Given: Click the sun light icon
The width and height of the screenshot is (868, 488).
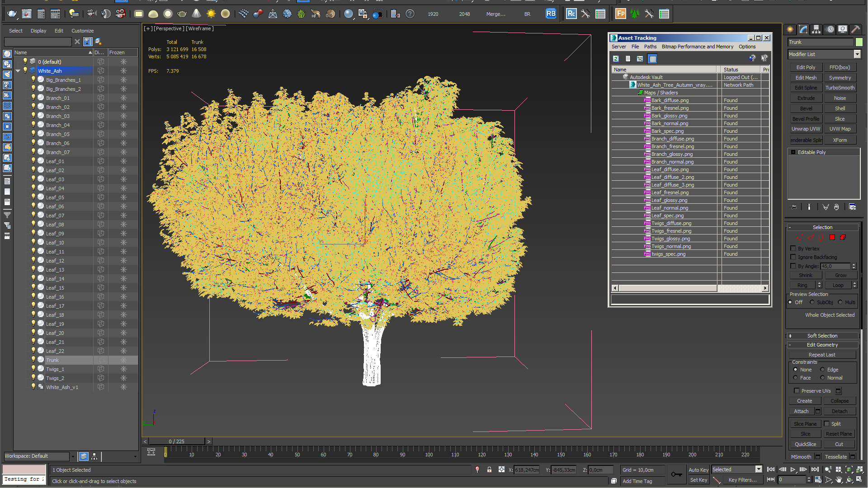Looking at the screenshot, I should (x=211, y=14).
